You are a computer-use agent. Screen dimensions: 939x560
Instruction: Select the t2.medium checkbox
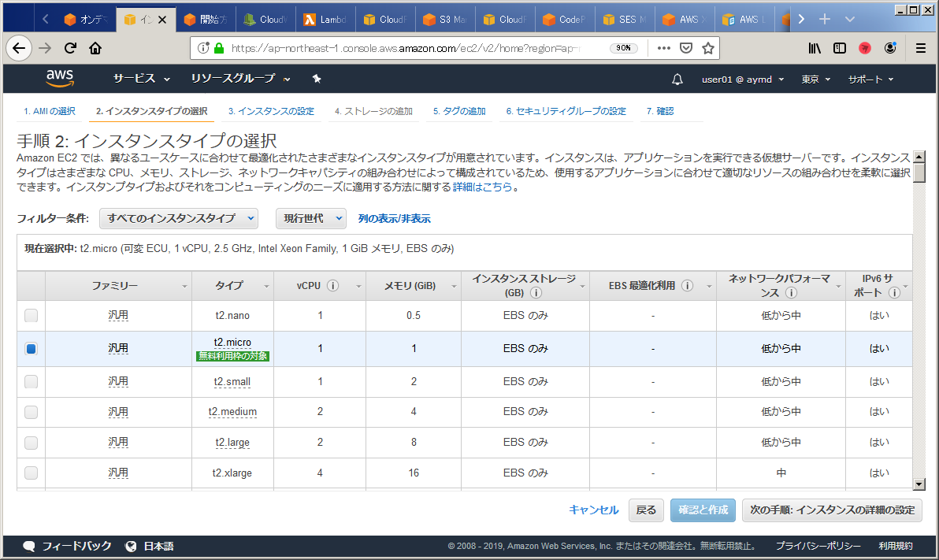point(32,412)
